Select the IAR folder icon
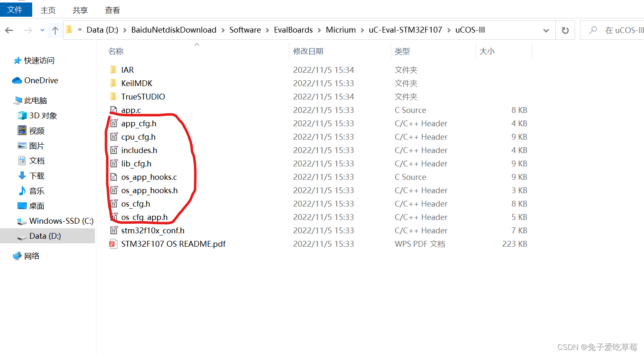Image resolution: width=644 pixels, height=355 pixels. (113, 70)
